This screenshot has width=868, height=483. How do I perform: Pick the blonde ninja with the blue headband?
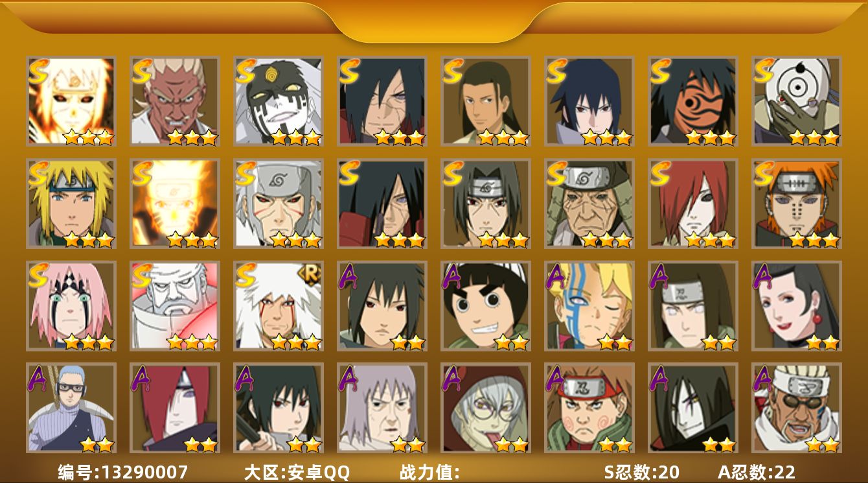tap(71, 204)
